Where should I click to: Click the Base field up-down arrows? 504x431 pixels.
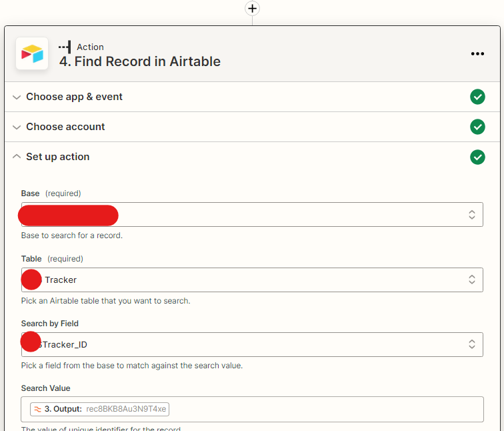[x=471, y=215]
